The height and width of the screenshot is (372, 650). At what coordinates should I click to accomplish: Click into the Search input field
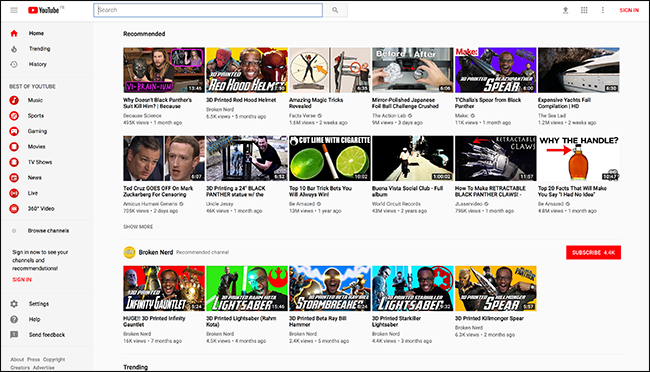(208, 10)
